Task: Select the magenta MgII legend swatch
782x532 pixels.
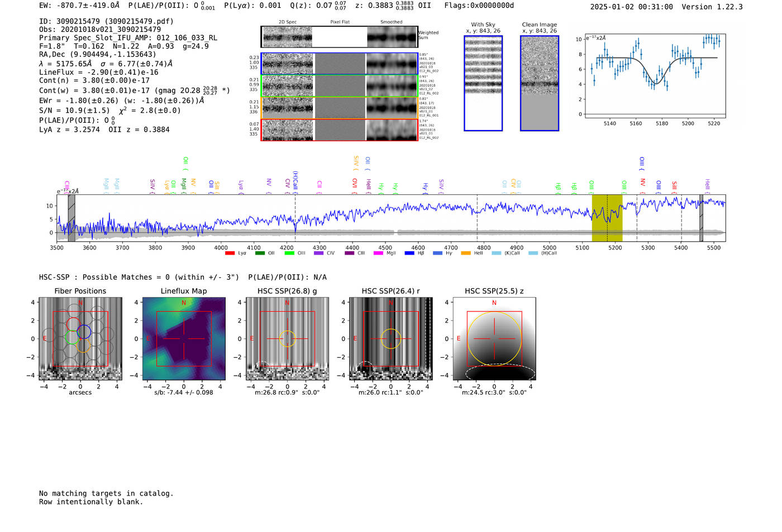Action: coord(378,253)
